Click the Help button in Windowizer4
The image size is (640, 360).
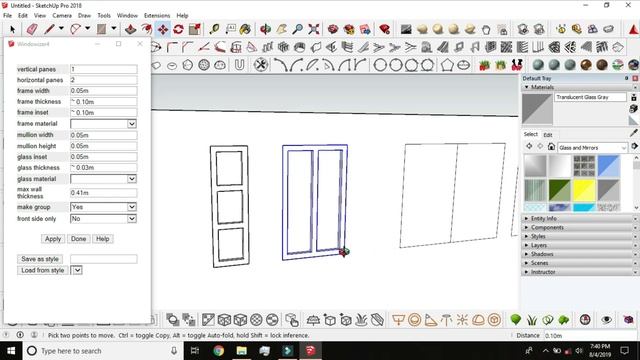coord(102,239)
